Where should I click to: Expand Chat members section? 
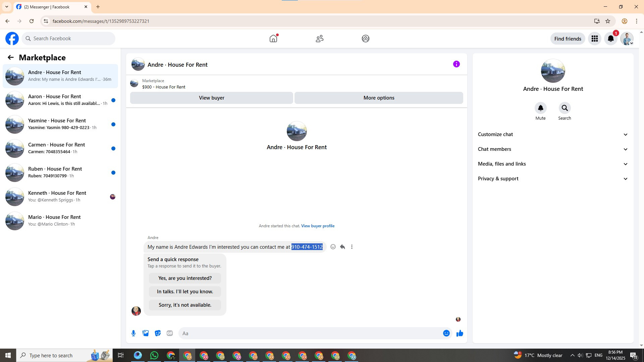553,149
